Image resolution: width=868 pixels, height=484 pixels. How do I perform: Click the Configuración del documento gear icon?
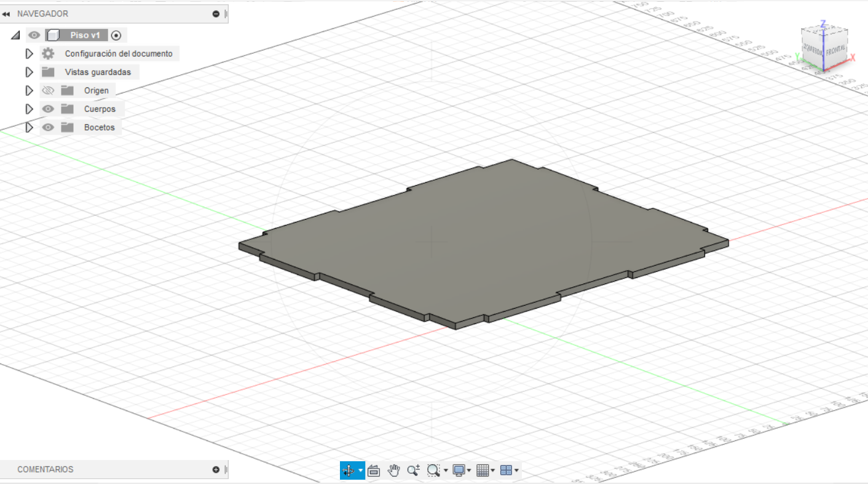tap(48, 54)
